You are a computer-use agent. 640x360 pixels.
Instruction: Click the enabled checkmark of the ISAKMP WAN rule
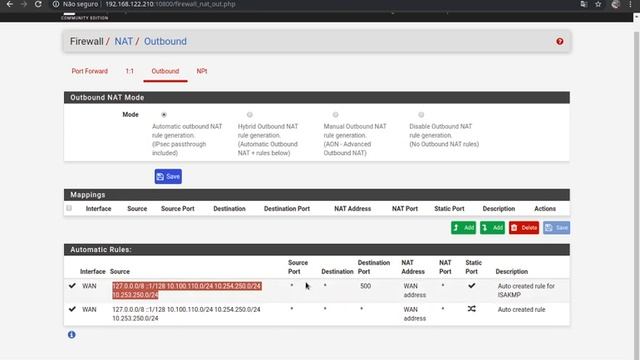[x=72, y=286]
